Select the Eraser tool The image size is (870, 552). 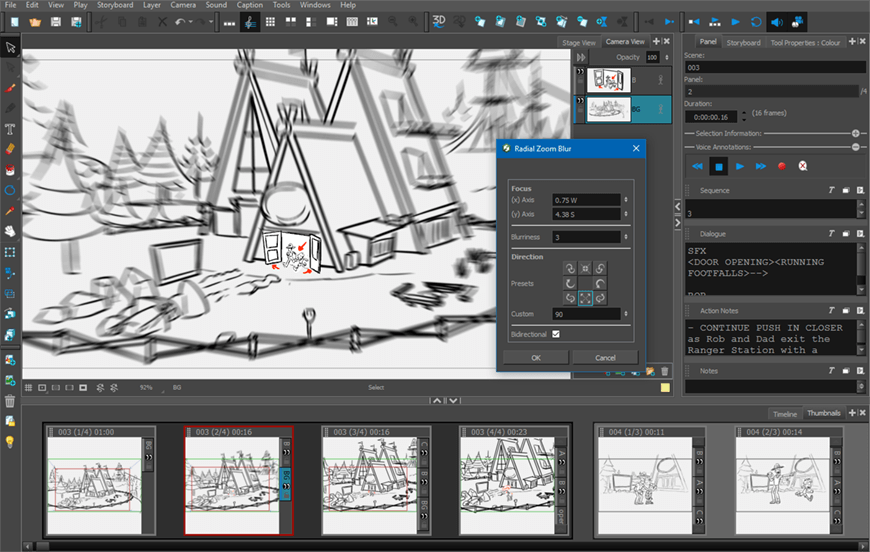(10, 149)
